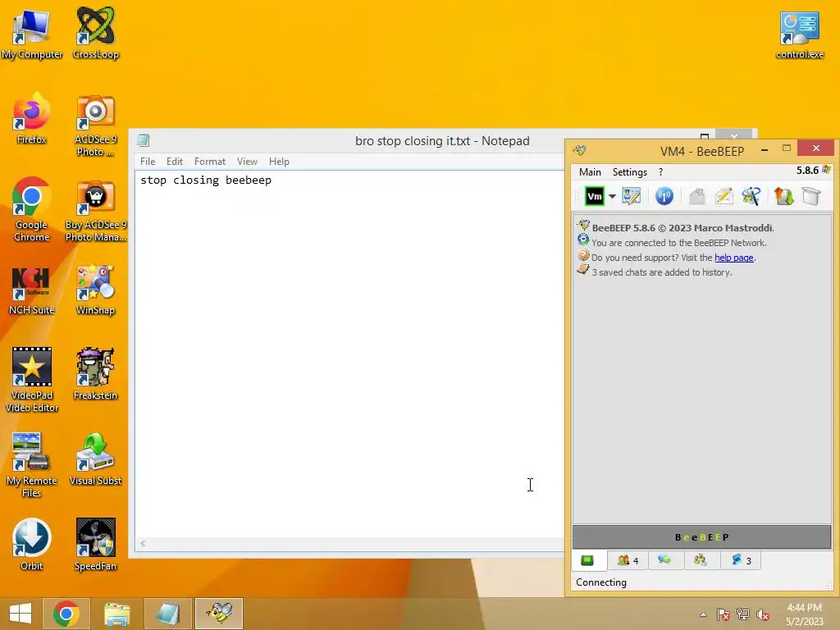Select the Buy ACDSee 9 Photo Manager icon

coord(95,211)
